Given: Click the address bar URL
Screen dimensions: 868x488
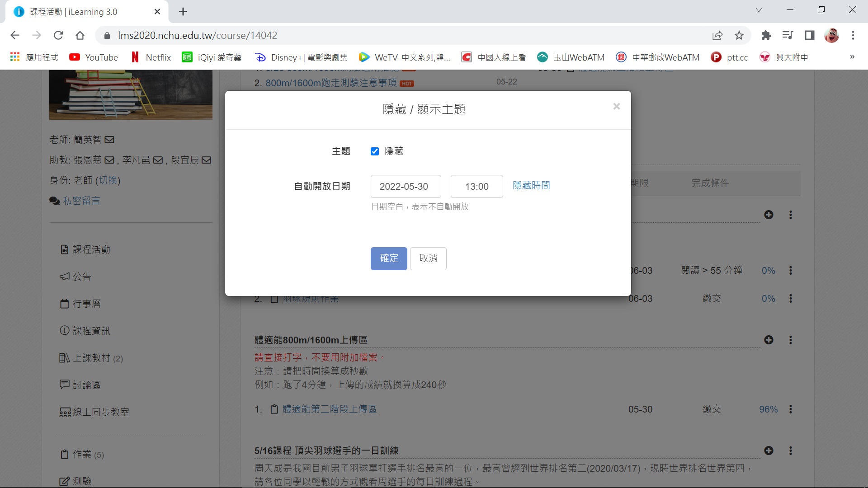Looking at the screenshot, I should pyautogui.click(x=198, y=35).
